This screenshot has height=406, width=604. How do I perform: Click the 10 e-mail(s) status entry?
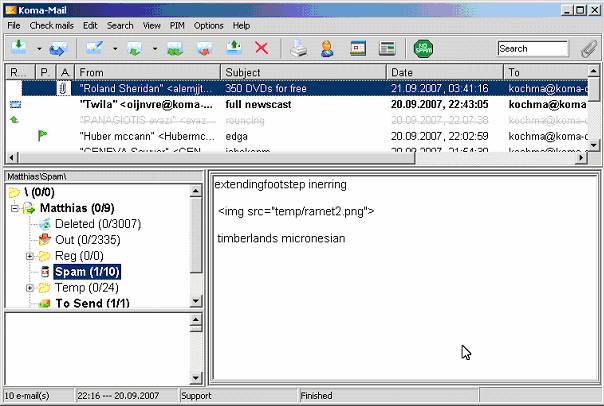[27, 396]
